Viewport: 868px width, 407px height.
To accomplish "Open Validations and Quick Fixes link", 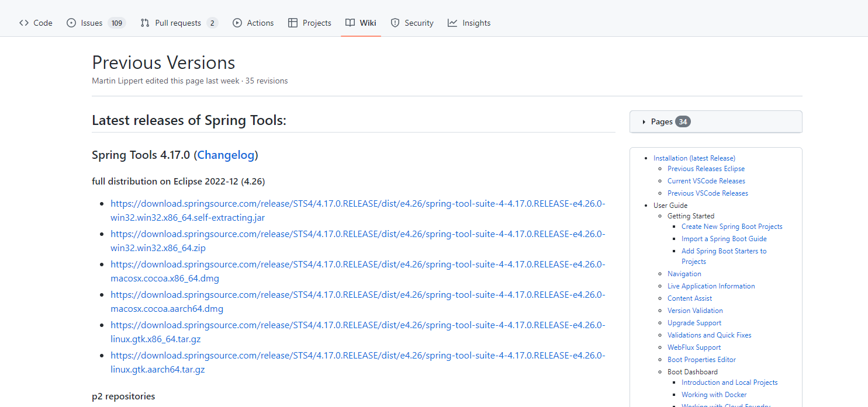I will [x=710, y=335].
